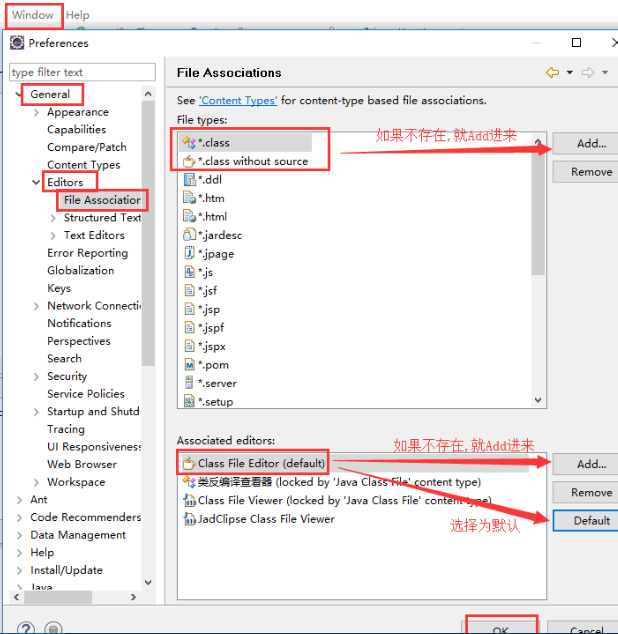Viewport: 618px width, 634px height.
Task: Open the forward history dropdown arrow
Action: tap(605, 73)
